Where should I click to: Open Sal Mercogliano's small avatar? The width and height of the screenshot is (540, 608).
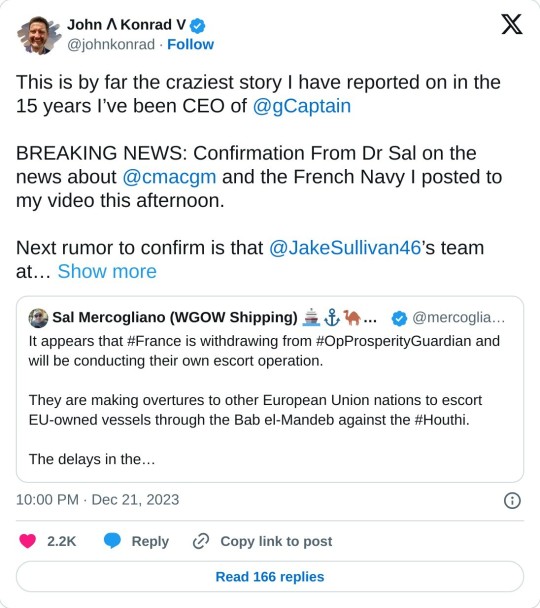[38, 318]
